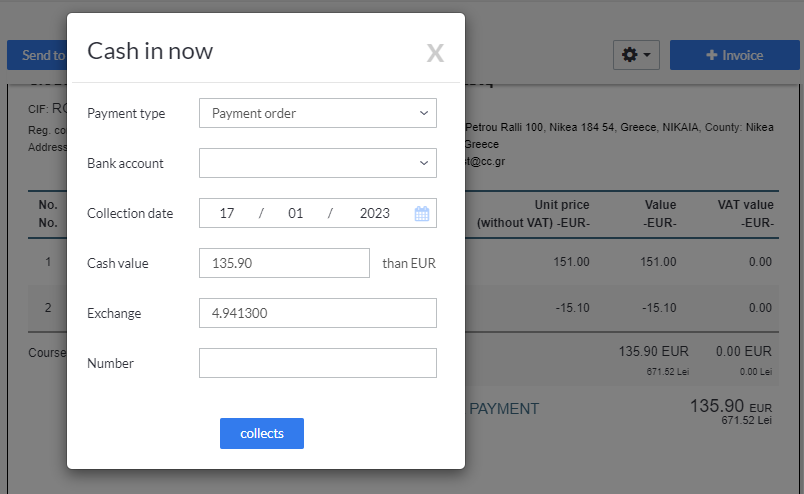
Task: Select the day field showing 17
Action: click(x=227, y=213)
